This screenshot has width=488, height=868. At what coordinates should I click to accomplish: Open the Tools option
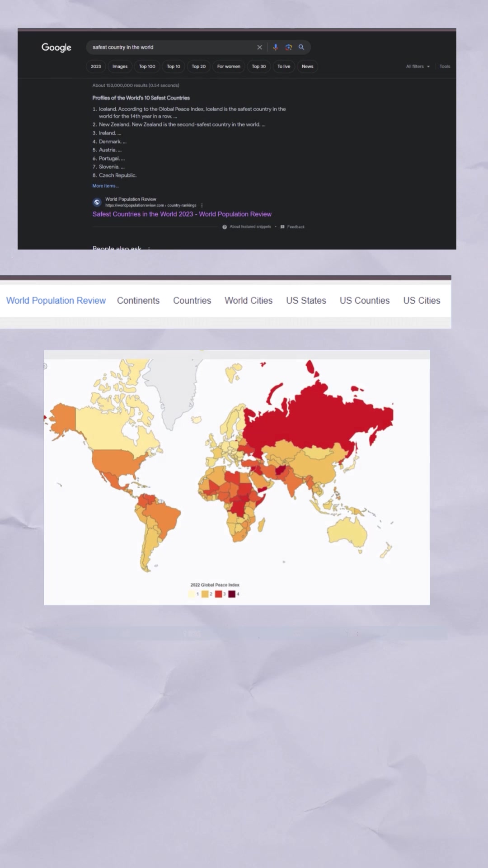(x=445, y=66)
